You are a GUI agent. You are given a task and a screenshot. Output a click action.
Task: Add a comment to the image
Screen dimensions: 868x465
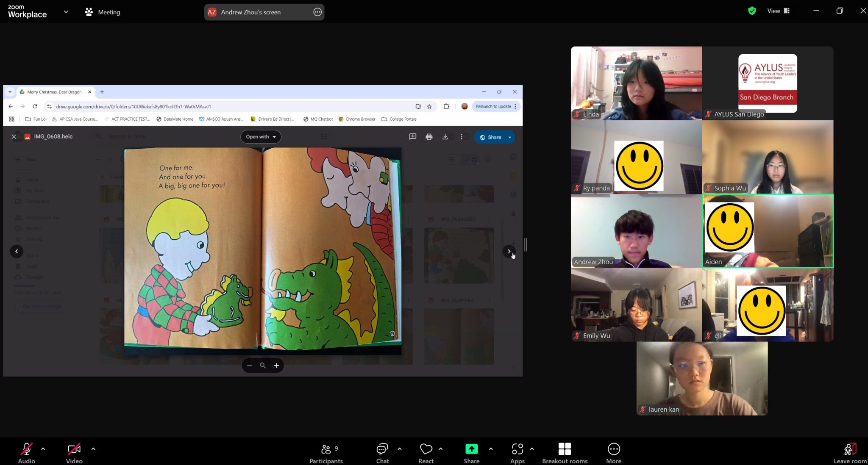click(x=412, y=136)
